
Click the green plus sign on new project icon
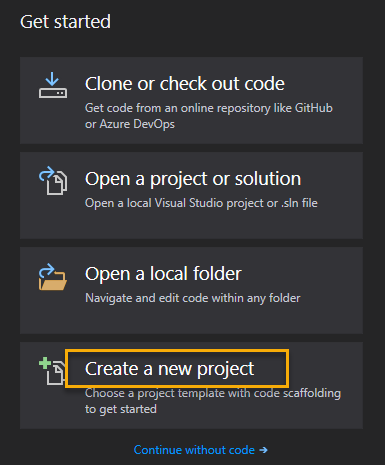[45, 363]
